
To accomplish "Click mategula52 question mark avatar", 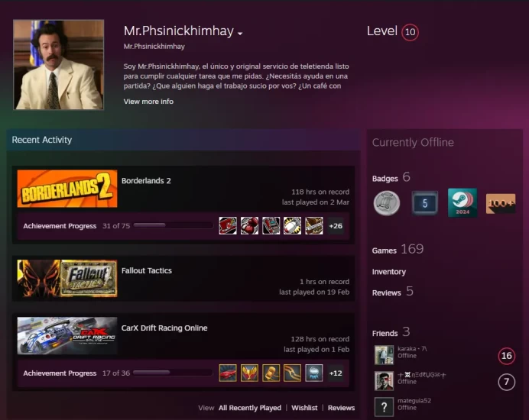I will tap(384, 407).
